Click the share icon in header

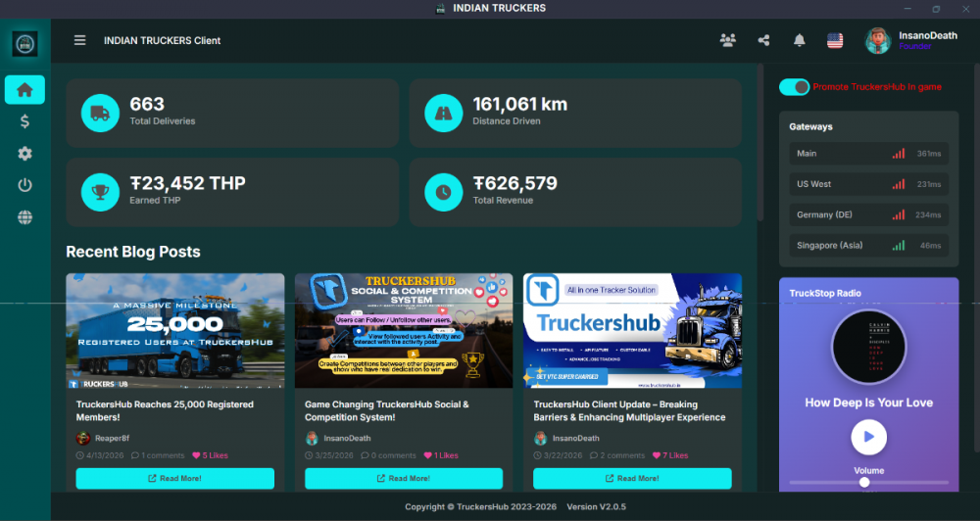click(763, 40)
